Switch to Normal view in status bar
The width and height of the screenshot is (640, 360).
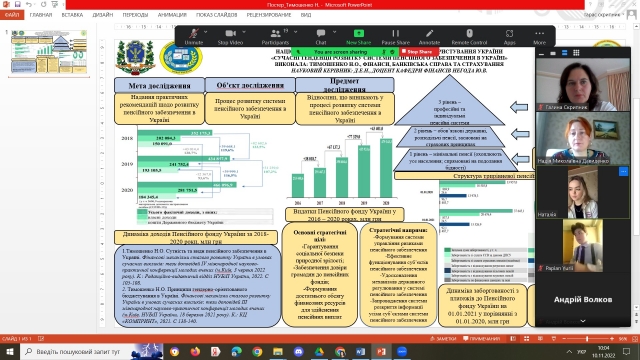pyautogui.click(x=513, y=339)
